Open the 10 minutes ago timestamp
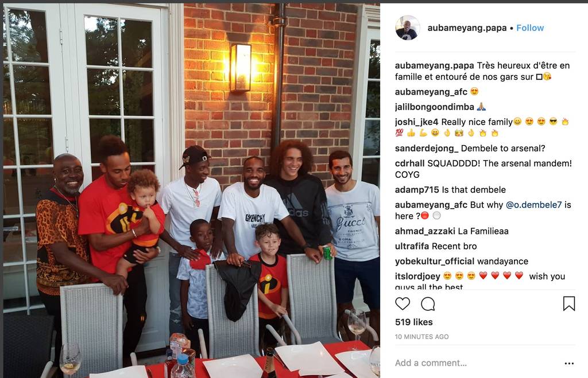 tap(421, 337)
